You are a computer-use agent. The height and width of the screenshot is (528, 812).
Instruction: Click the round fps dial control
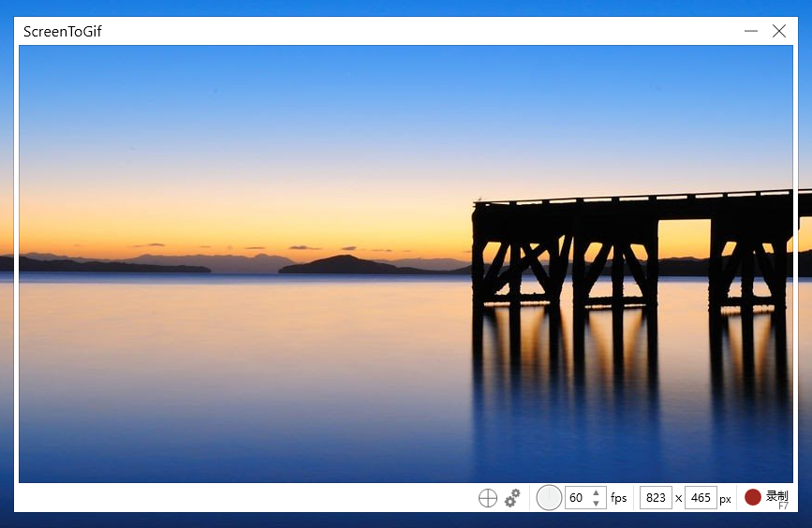coord(549,498)
